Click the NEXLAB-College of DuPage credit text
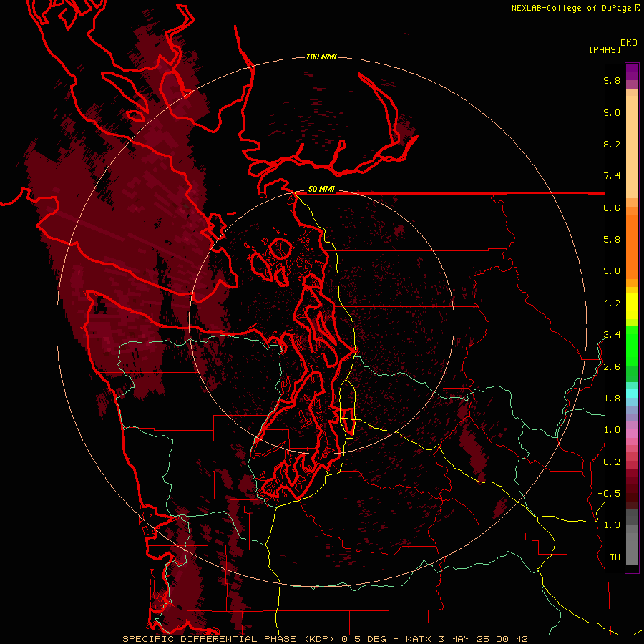644x644 pixels. pyautogui.click(x=571, y=8)
